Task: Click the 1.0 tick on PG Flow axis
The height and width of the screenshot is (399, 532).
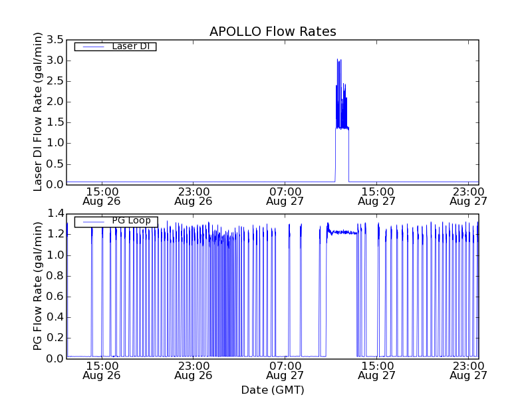Action: (55, 255)
